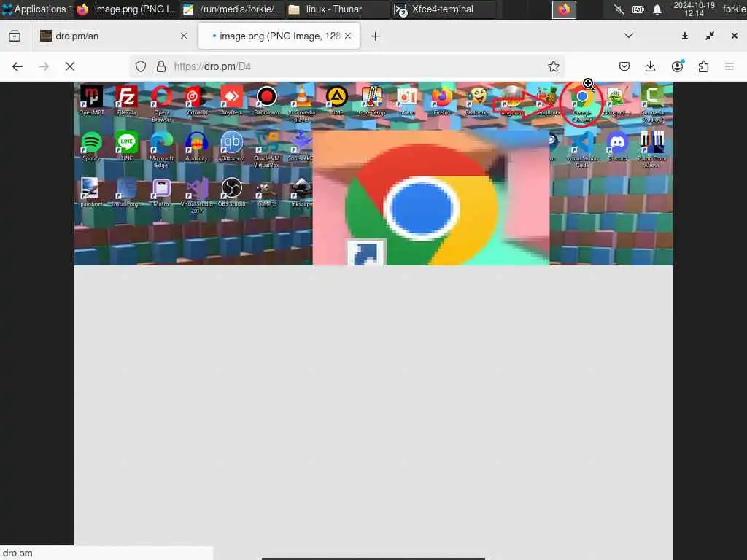Bookmark this page with the star
Image resolution: width=747 pixels, height=560 pixels.
553,66
